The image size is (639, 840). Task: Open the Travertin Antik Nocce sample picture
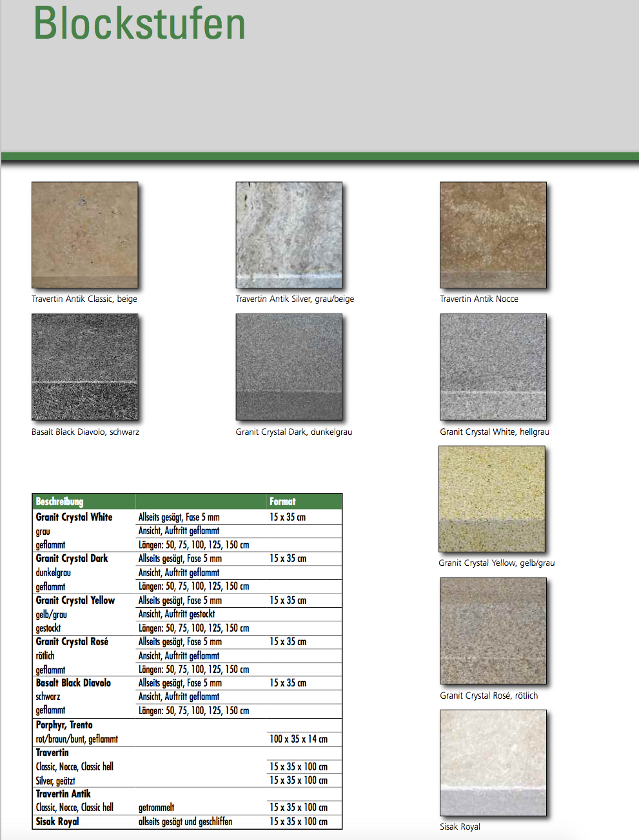click(493, 235)
